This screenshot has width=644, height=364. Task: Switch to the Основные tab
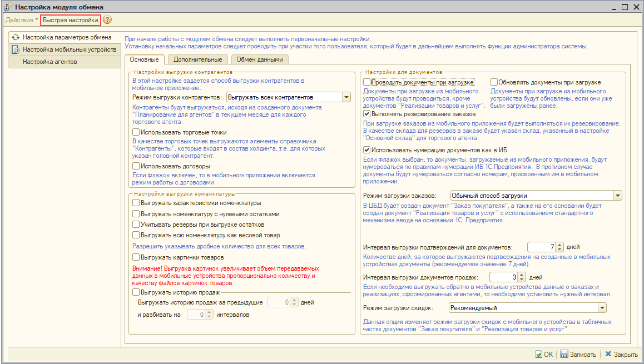(144, 59)
